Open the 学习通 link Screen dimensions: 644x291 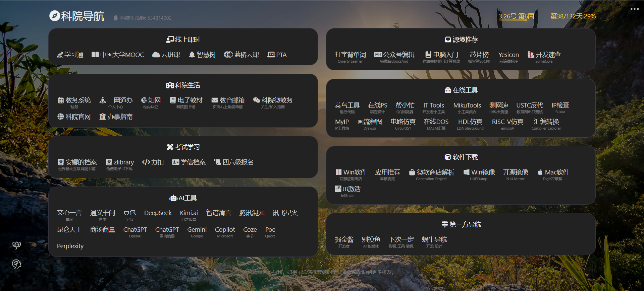point(70,55)
